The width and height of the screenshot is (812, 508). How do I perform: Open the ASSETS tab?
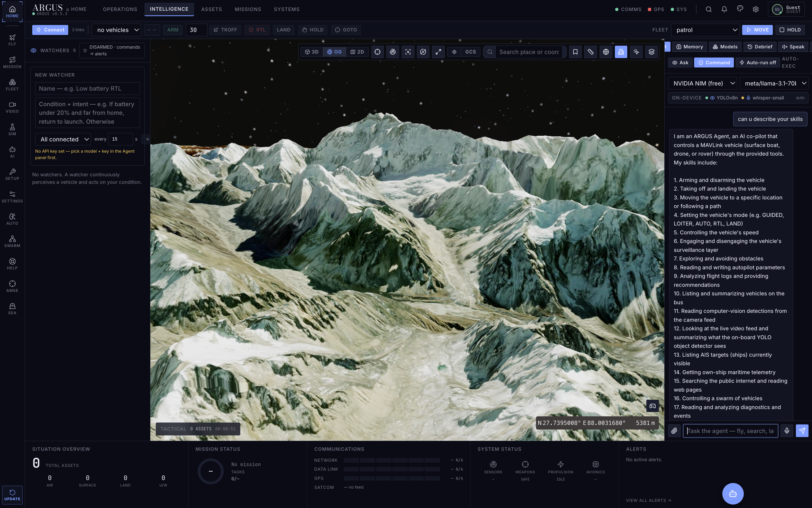(211, 9)
